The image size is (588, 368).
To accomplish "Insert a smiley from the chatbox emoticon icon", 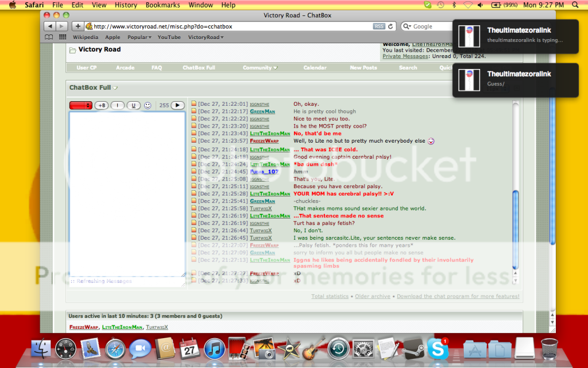I will tap(148, 105).
